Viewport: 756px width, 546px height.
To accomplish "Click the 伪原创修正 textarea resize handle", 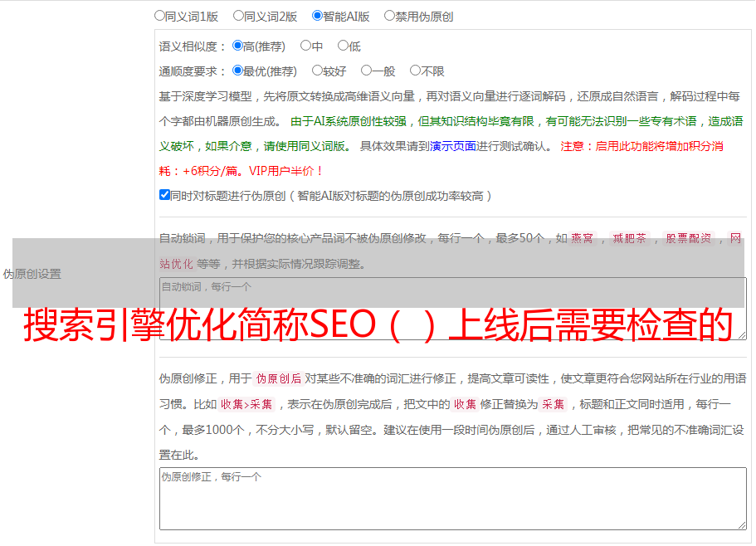I will point(742,525).
